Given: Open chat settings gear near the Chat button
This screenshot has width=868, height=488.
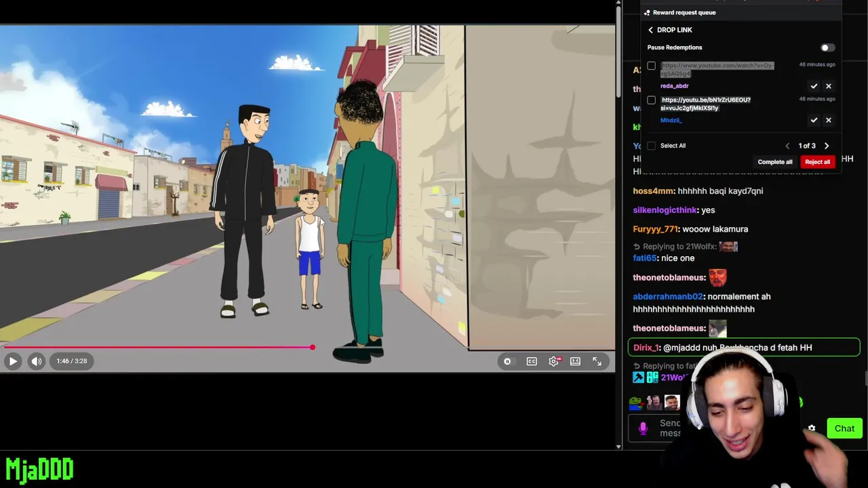Looking at the screenshot, I should (812, 428).
